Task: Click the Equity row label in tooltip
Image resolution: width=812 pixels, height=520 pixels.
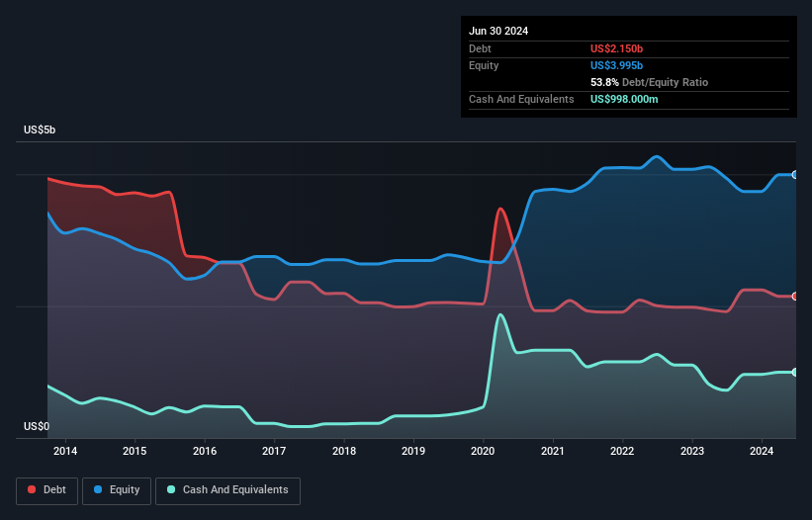Action: (484, 65)
